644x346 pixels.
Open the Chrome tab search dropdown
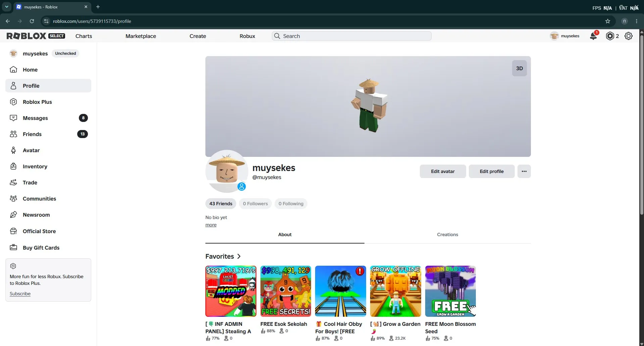(x=6, y=7)
